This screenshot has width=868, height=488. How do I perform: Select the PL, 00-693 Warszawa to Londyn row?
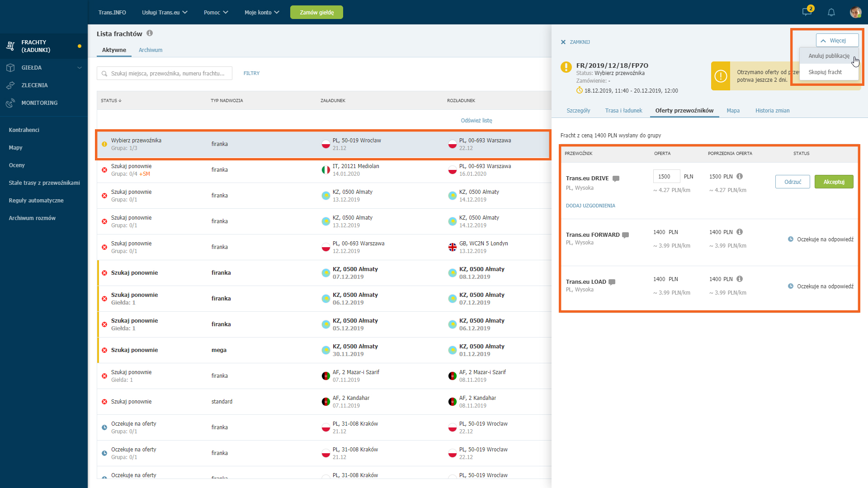click(324, 247)
